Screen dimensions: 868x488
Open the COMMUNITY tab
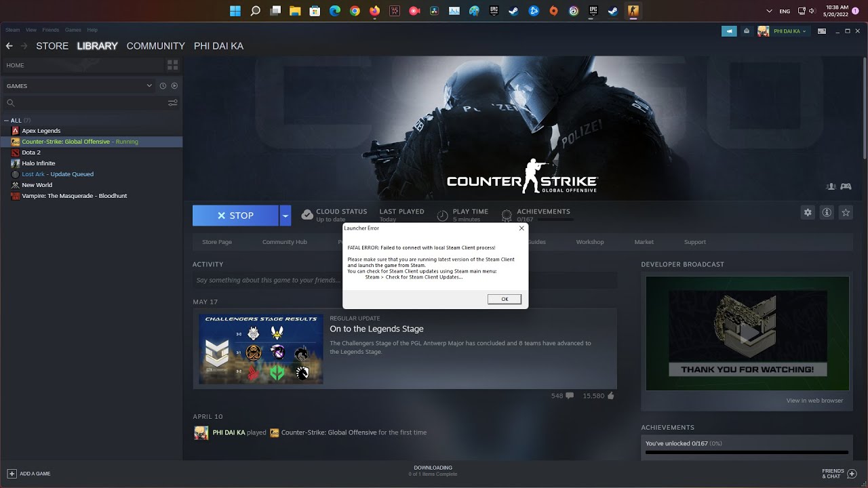click(156, 46)
